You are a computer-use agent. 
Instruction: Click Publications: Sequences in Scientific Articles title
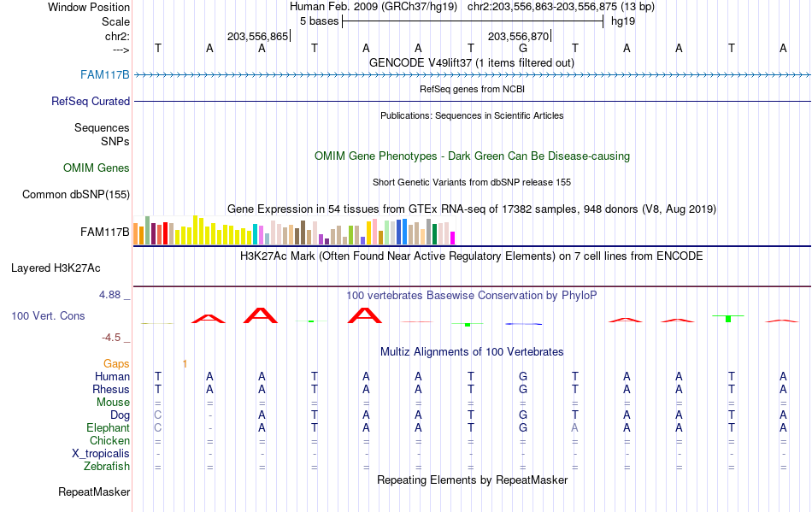click(x=472, y=115)
